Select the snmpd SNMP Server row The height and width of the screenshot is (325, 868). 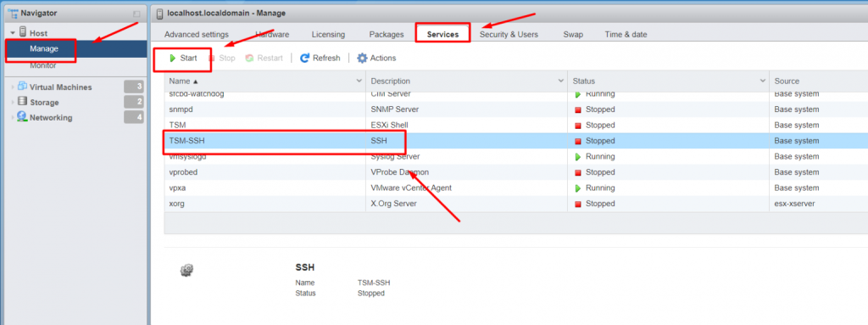[516, 109]
